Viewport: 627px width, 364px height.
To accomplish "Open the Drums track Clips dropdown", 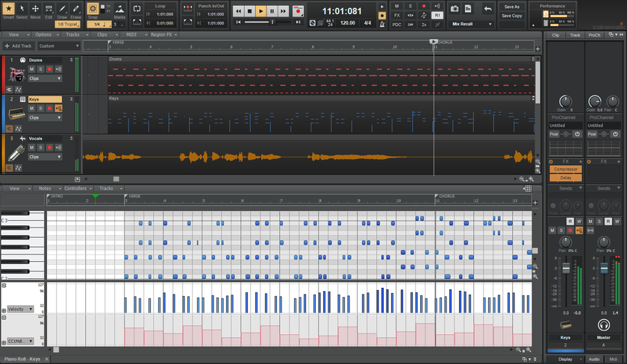I will tap(45, 78).
